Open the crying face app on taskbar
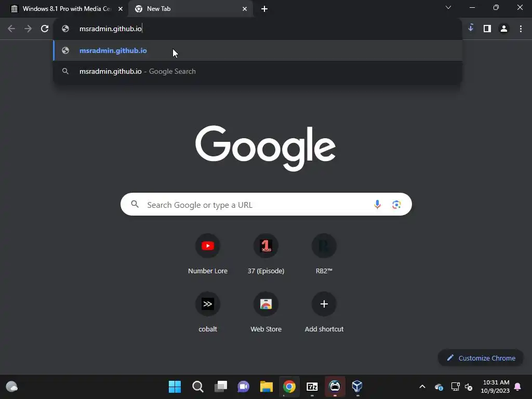 (x=335, y=387)
